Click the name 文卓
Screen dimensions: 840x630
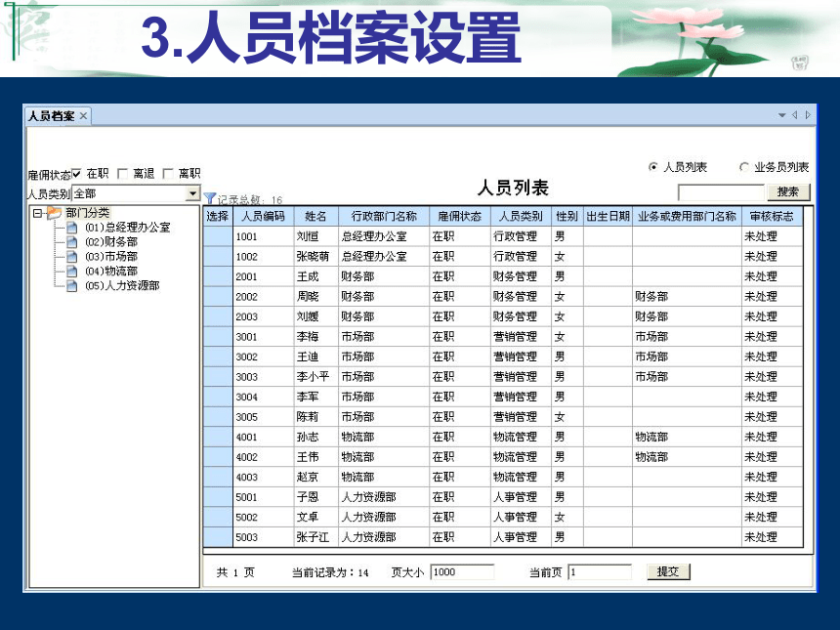tap(308, 517)
